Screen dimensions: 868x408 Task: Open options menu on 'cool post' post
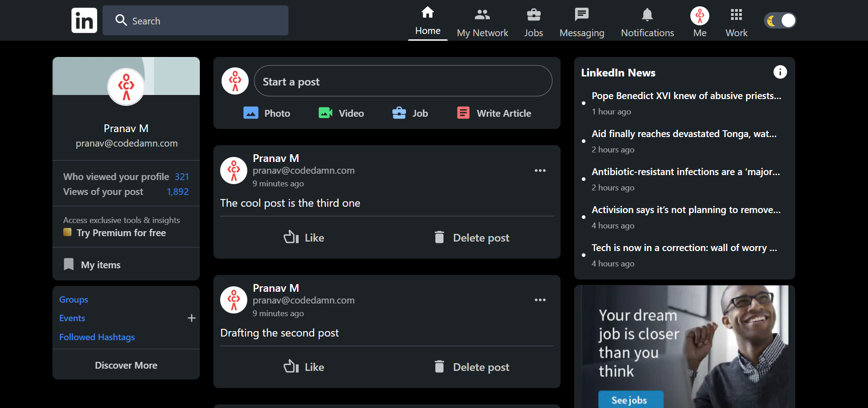point(540,171)
